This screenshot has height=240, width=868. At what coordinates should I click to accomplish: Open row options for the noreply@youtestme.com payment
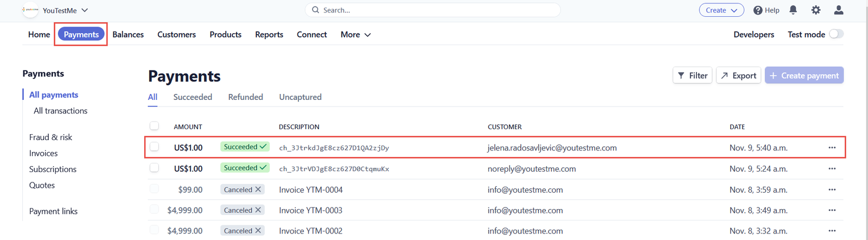click(x=832, y=169)
